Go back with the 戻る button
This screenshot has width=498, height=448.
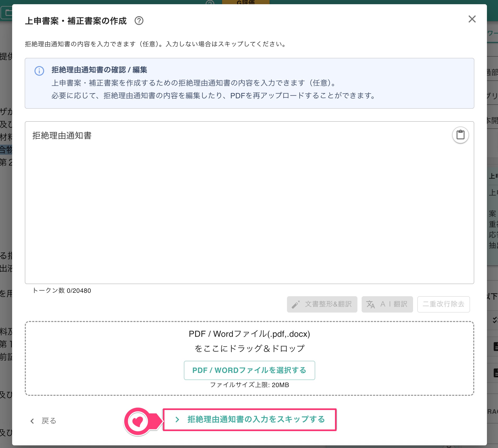pos(44,421)
